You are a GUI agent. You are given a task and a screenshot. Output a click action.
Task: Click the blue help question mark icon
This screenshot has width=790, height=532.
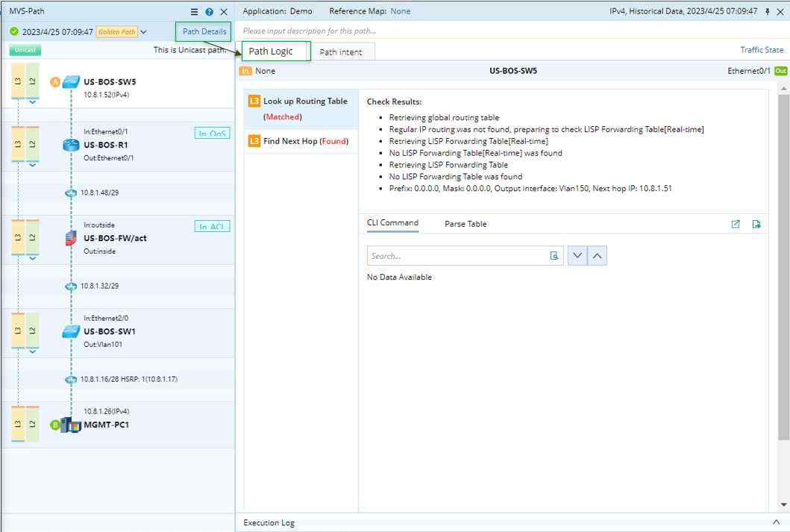(x=210, y=12)
